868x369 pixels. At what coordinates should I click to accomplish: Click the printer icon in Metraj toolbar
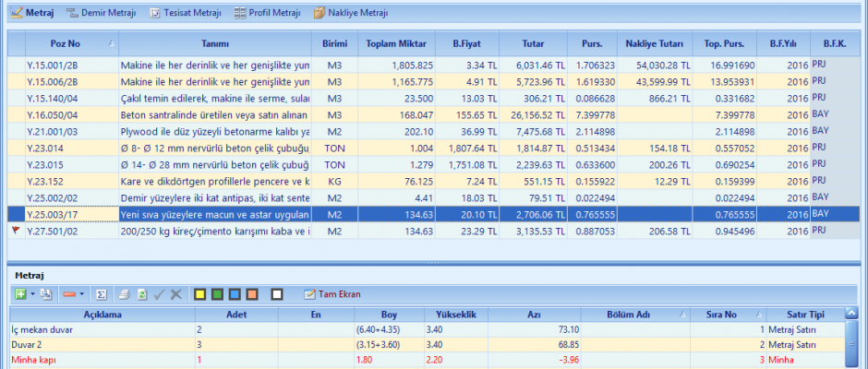pos(123,294)
